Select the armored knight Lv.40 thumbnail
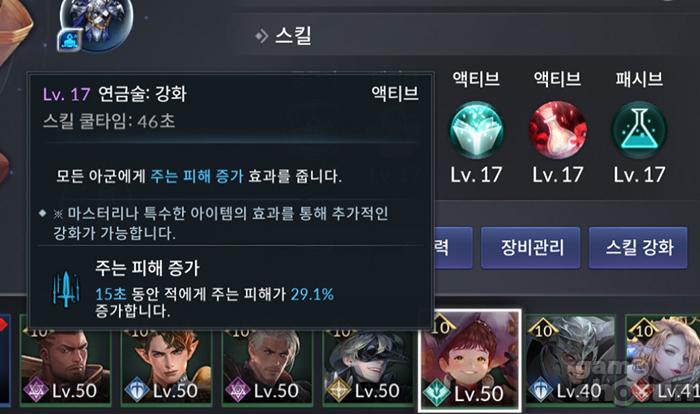The width and height of the screenshot is (700, 414). (571, 360)
